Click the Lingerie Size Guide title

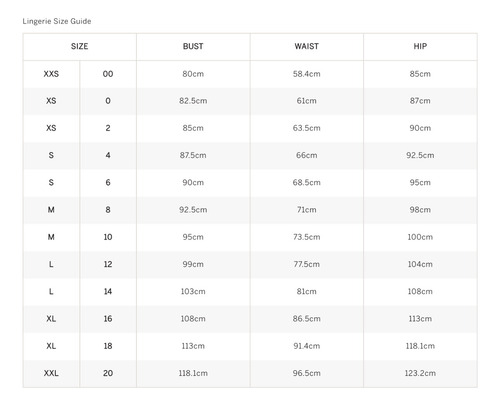click(57, 21)
